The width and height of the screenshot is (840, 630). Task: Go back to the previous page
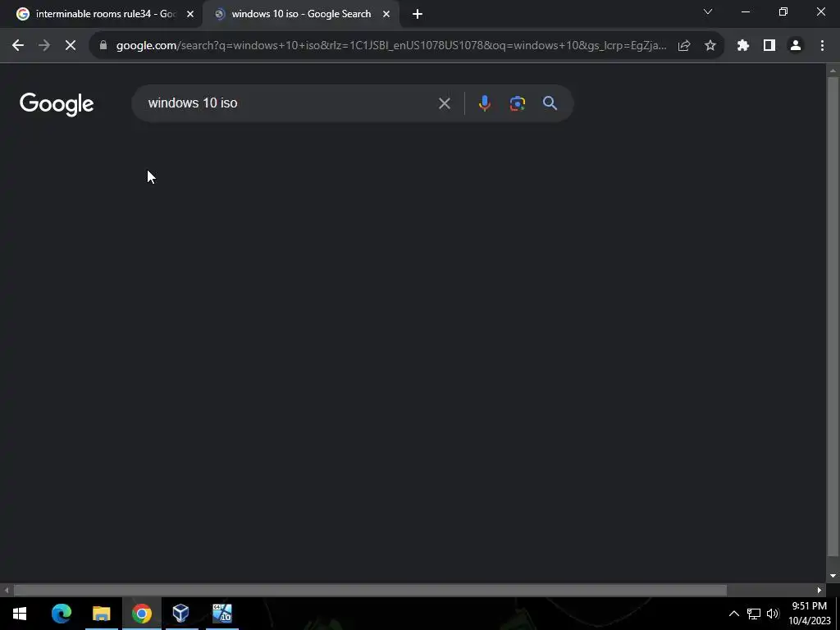pyautogui.click(x=18, y=46)
